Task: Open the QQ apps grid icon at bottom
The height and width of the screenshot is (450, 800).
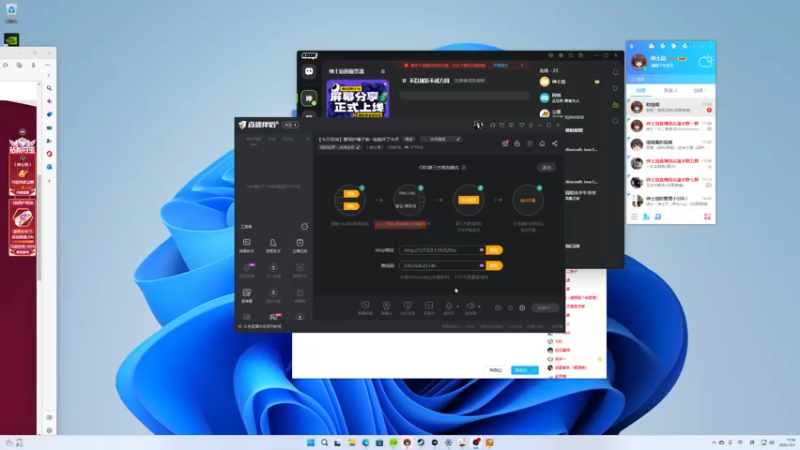Action: 707,217
